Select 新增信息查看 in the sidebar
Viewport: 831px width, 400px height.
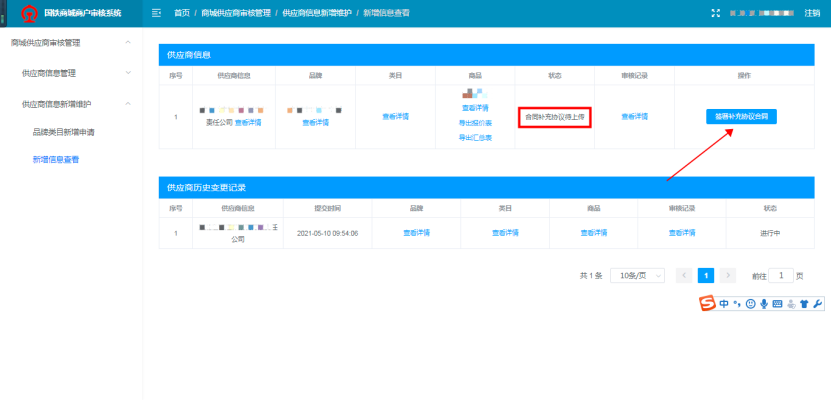tap(56, 159)
